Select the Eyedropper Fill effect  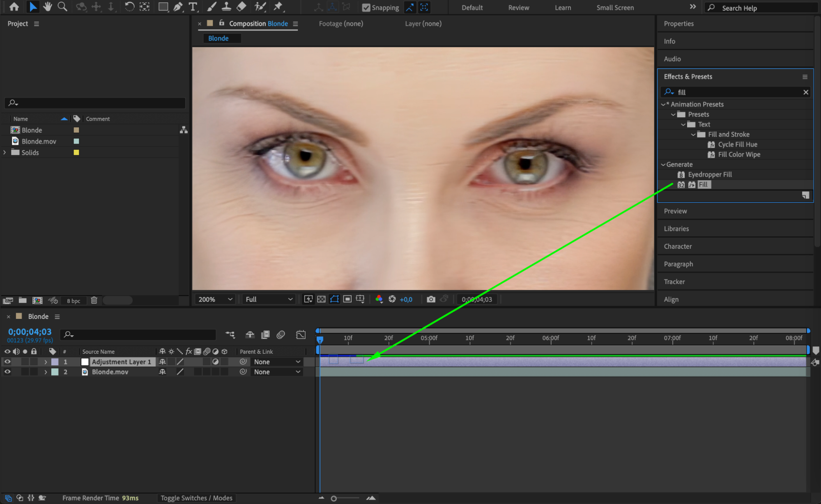pyautogui.click(x=710, y=174)
